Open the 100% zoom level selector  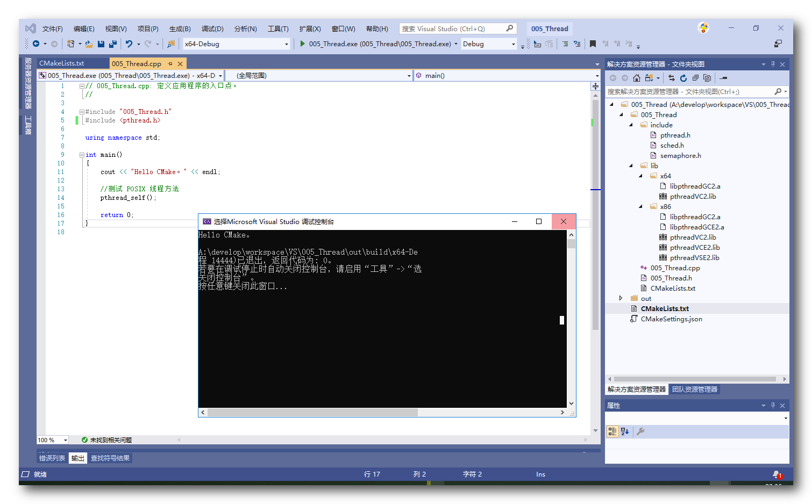(52, 440)
